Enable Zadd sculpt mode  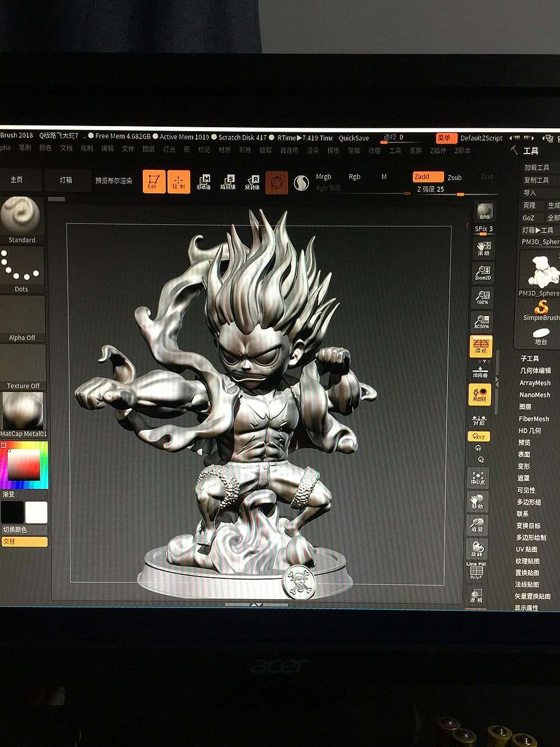pyautogui.click(x=428, y=177)
